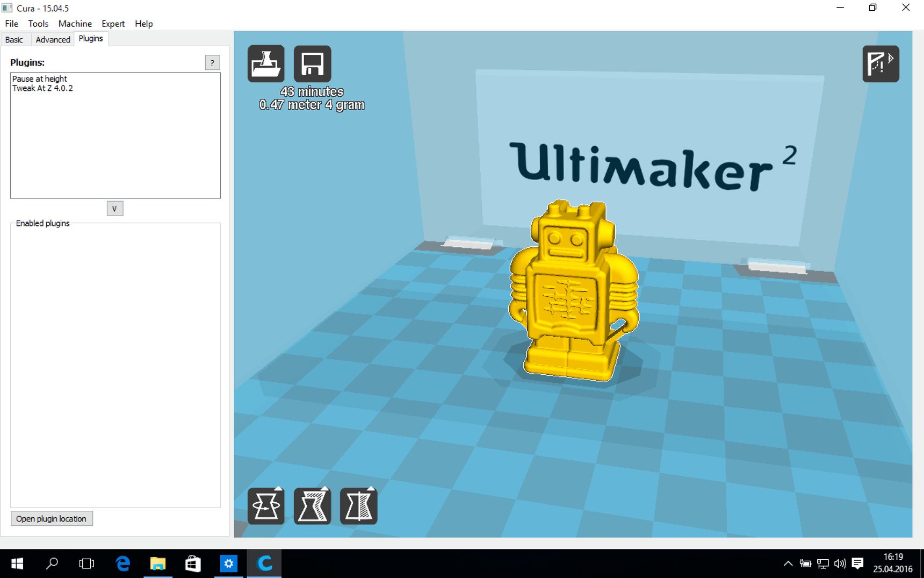Open the View mode icon
Viewport: 924px width, 578px height.
click(x=880, y=64)
